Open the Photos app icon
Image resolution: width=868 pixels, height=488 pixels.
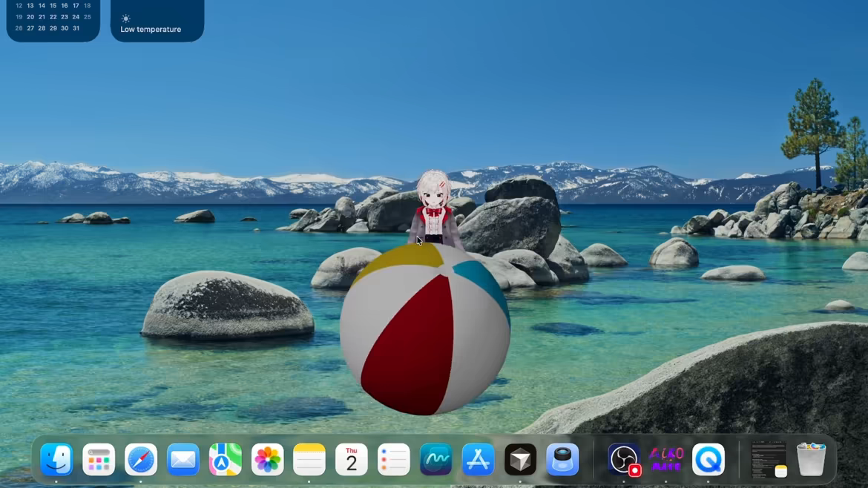(267, 459)
